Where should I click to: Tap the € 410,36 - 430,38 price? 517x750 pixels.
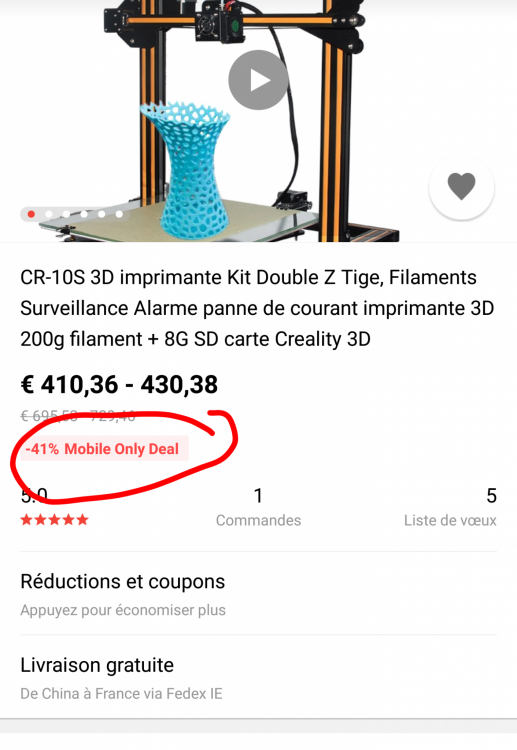[119, 385]
